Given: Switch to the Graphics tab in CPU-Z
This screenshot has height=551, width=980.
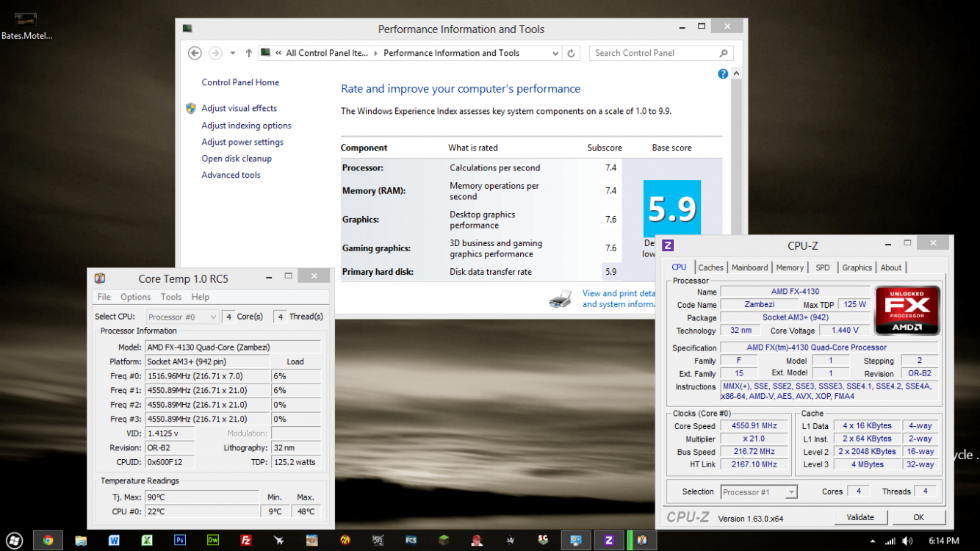Looking at the screenshot, I should (x=857, y=267).
